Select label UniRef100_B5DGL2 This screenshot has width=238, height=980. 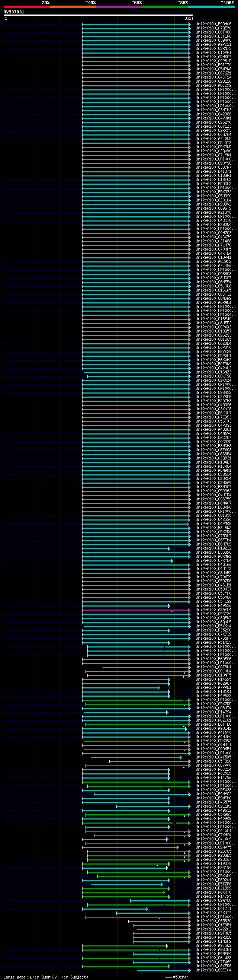click(214, 184)
